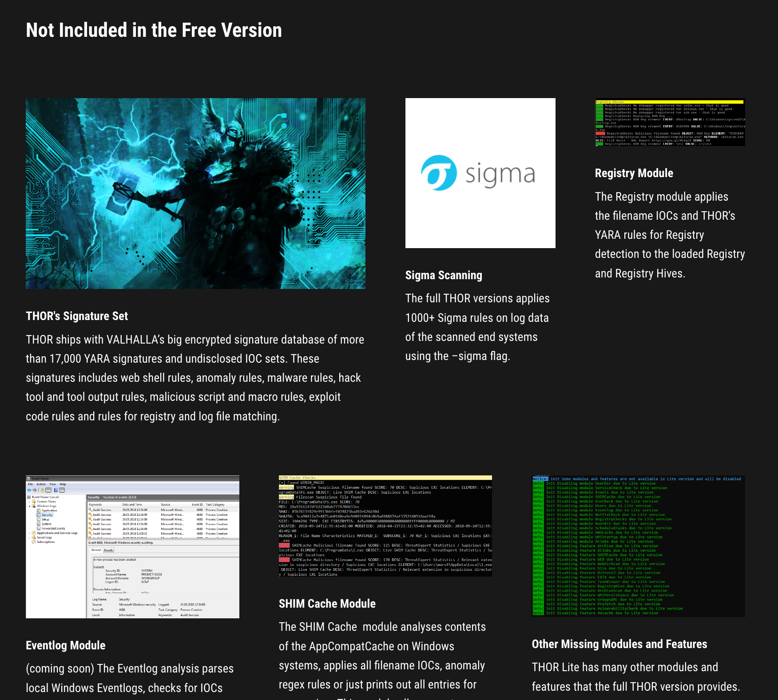778x700 pixels.
Task: Click the THOR lightning artwork image
Action: tap(195, 194)
